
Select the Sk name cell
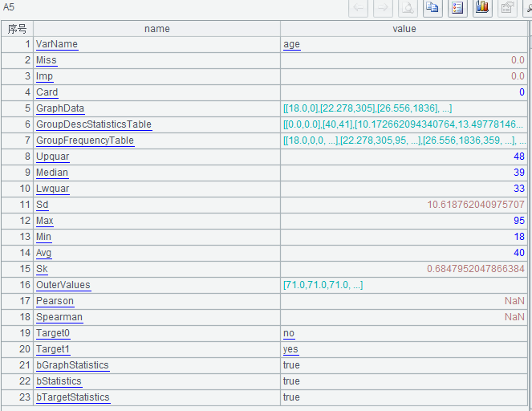156,269
